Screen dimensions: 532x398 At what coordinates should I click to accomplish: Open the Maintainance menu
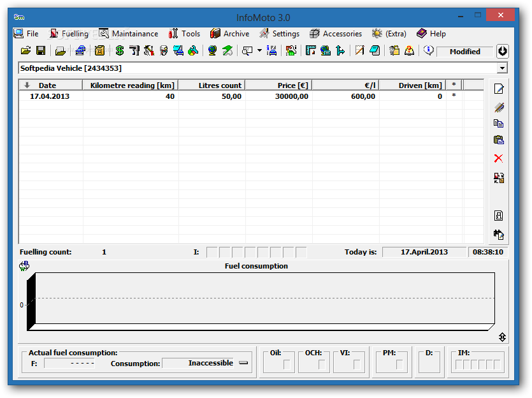coord(129,34)
